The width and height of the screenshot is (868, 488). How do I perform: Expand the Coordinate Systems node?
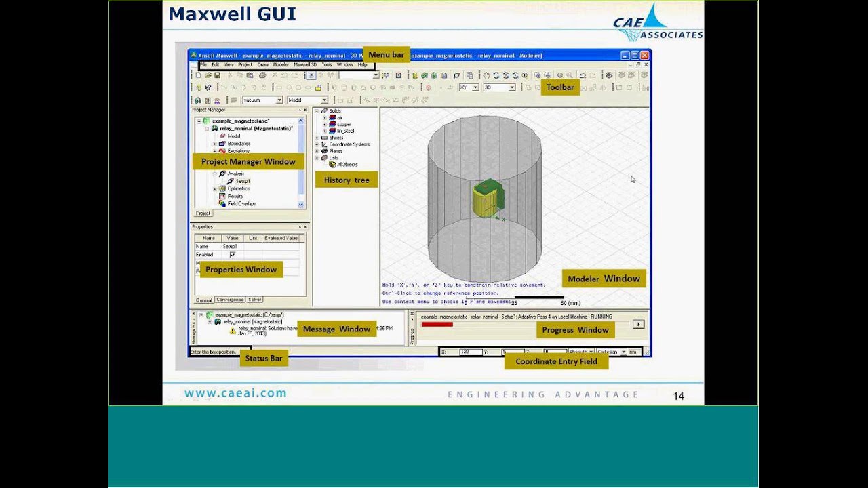[x=317, y=144]
